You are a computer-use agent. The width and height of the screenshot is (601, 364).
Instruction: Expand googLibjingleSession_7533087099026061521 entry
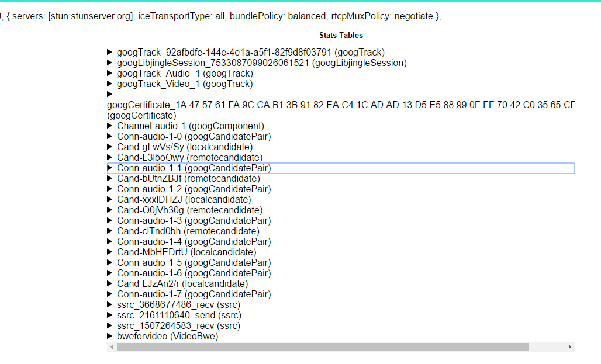coord(109,63)
